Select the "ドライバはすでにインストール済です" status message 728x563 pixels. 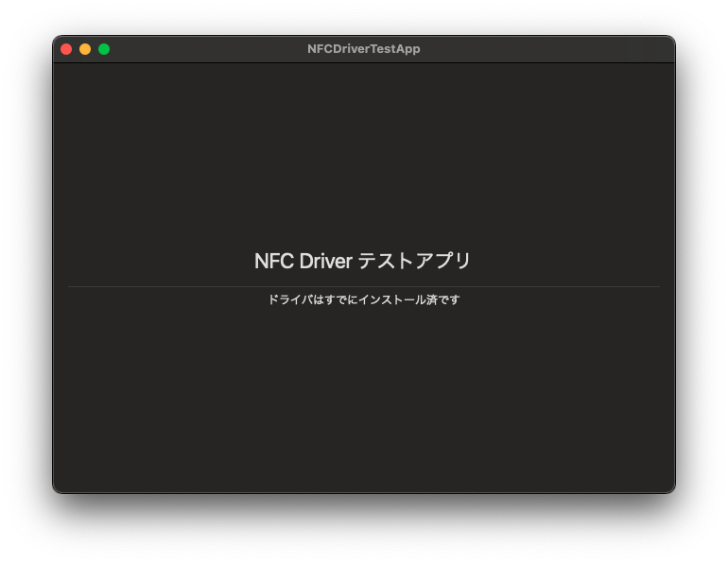tap(363, 299)
